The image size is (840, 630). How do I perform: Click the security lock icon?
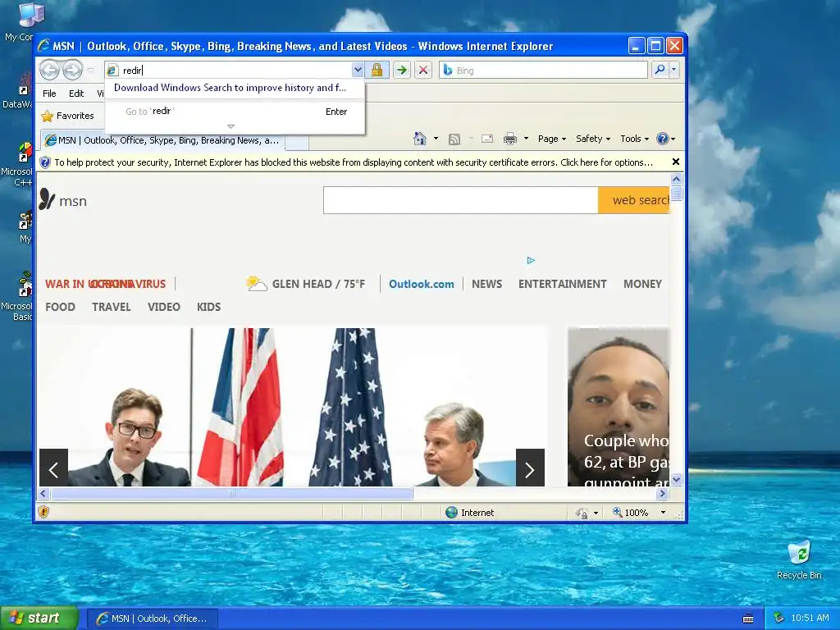pos(377,70)
